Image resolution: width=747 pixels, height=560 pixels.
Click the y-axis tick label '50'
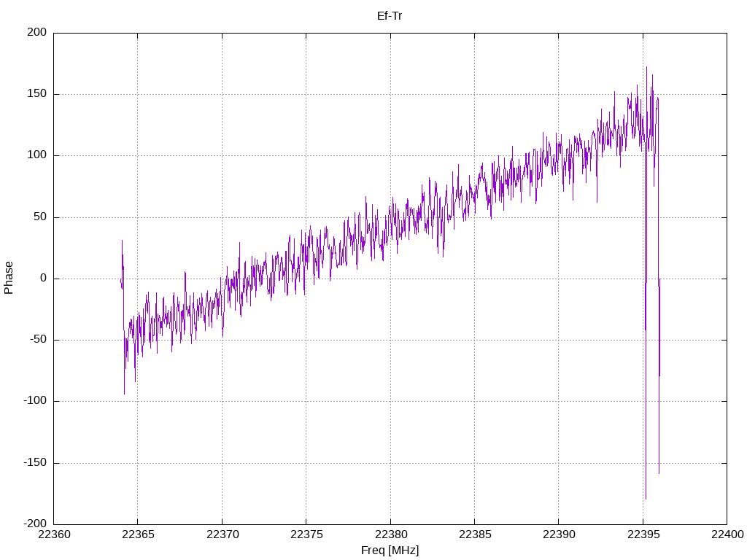pos(41,217)
